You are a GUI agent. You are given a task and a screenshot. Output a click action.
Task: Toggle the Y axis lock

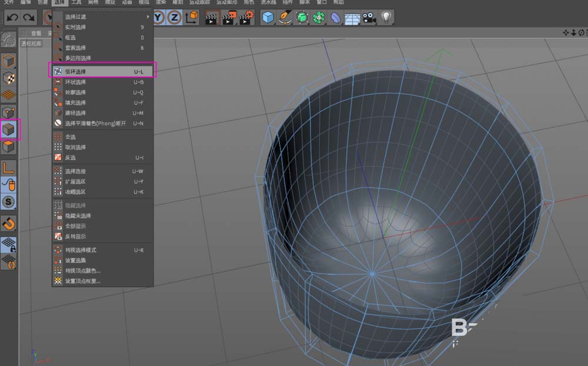158,17
